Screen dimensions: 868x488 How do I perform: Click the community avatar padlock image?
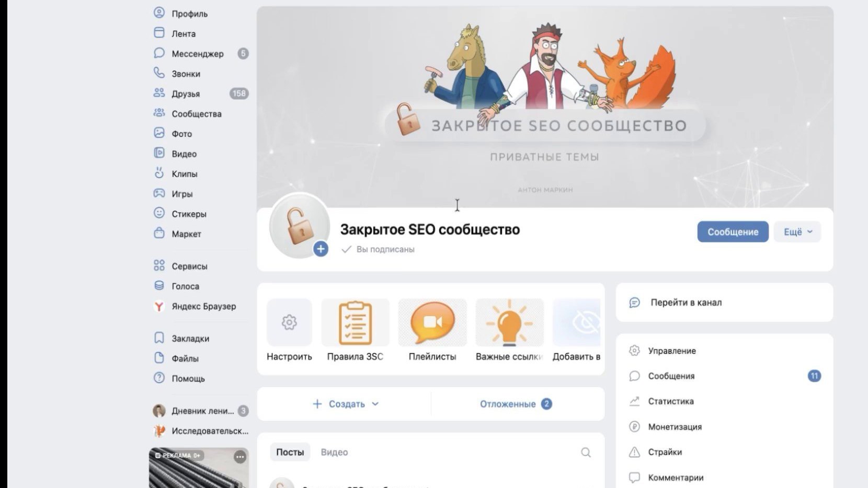coord(299,226)
